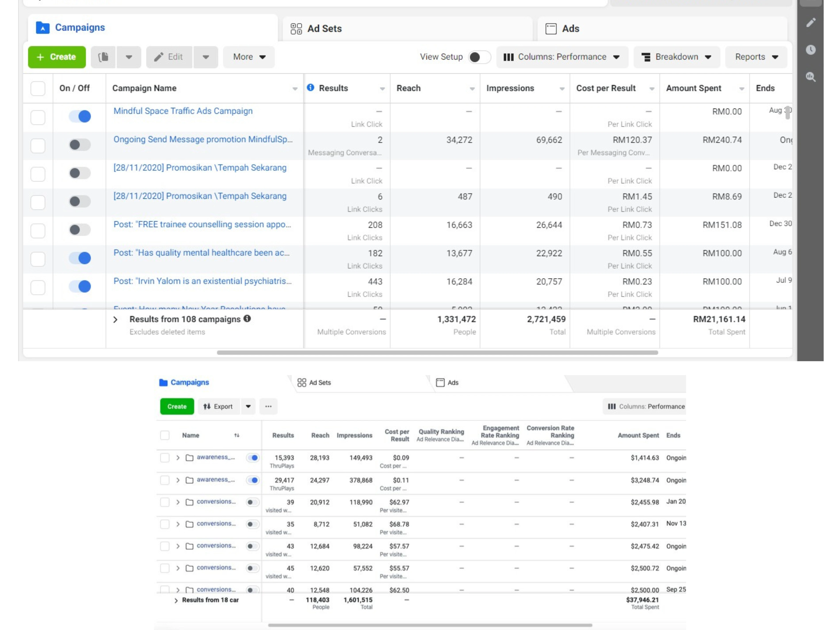The width and height of the screenshot is (840, 630).
Task: Open Post: "Irvin Yalom is an existential" campaign link
Action: click(202, 281)
